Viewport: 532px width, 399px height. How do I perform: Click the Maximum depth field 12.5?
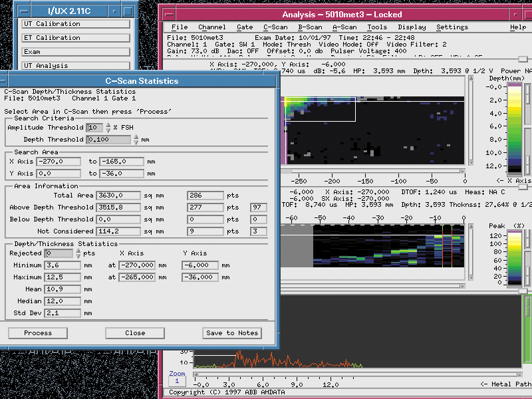click(63, 277)
